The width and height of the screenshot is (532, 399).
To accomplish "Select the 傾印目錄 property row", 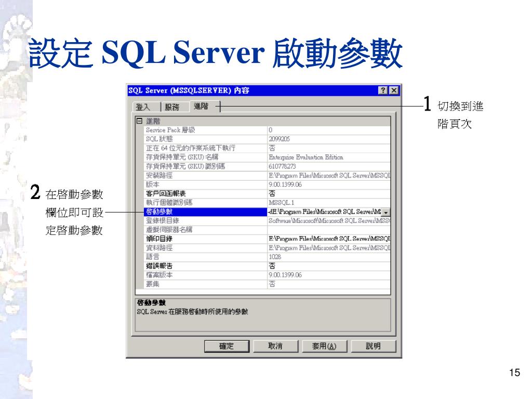I will pos(268,239).
